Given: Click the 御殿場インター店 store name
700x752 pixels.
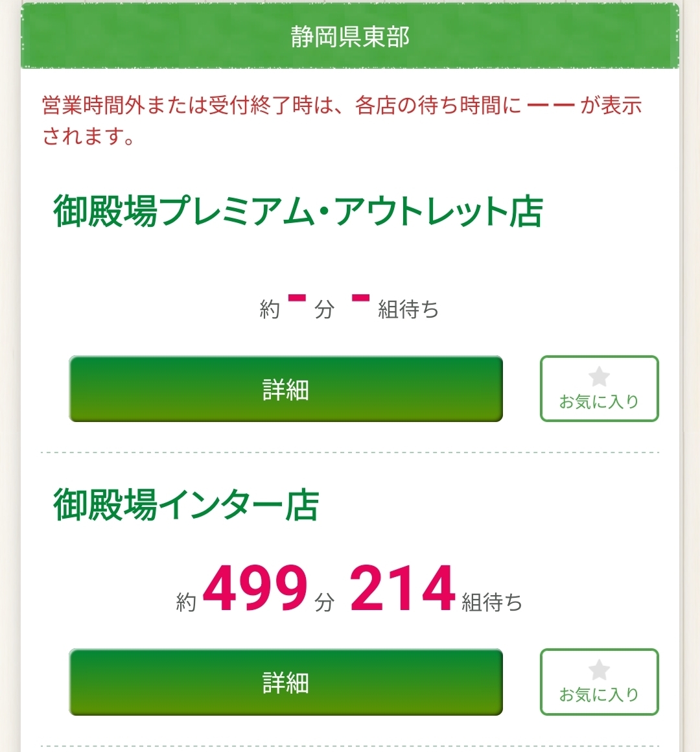Looking at the screenshot, I should 186,506.
